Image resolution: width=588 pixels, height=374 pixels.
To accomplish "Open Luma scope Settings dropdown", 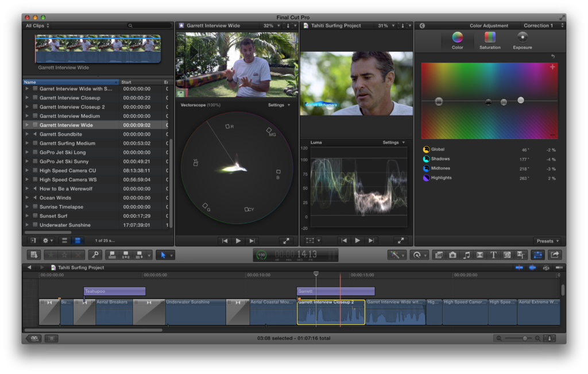I will pos(394,142).
